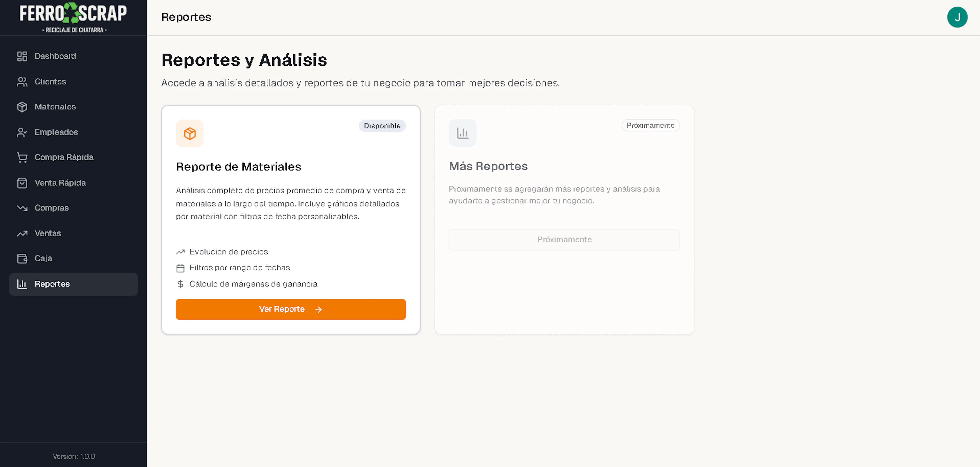980x467 pixels.
Task: Click the gray bar chart icon on Más Reportes
Action: coord(462,133)
